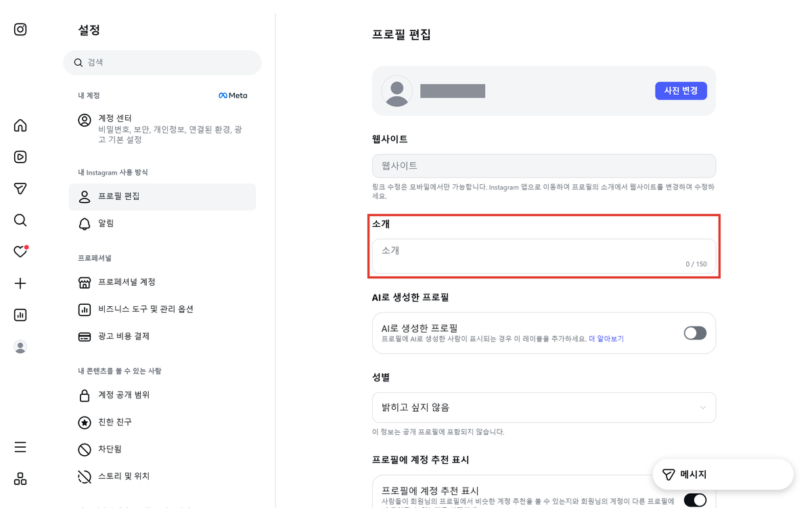Open Direct messages paper plane icon in left rail

[20, 188]
